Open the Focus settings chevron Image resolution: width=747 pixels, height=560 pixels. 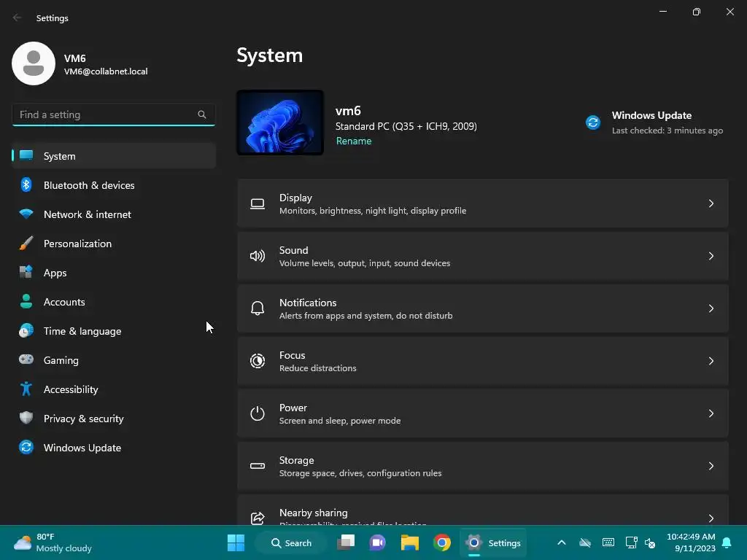(x=711, y=361)
